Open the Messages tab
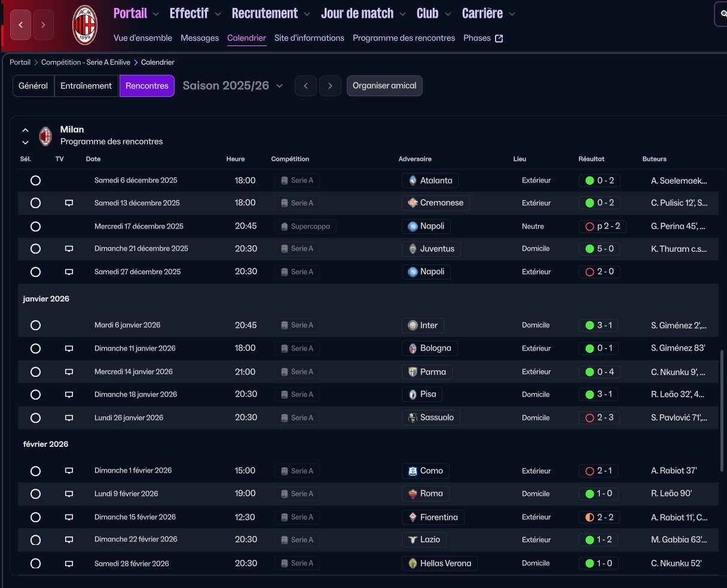The height and width of the screenshot is (588, 727). tap(200, 38)
